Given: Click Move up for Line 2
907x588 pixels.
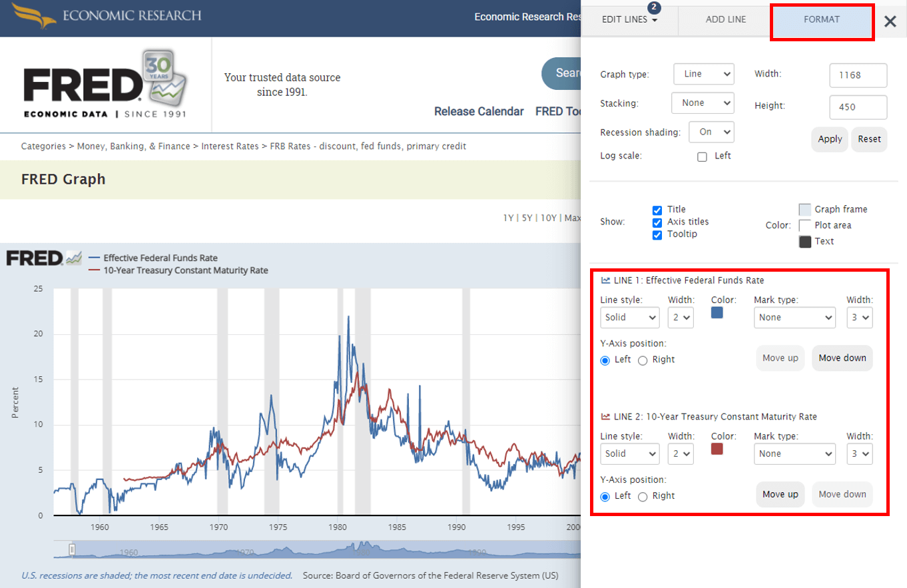Looking at the screenshot, I should pyautogui.click(x=780, y=494).
